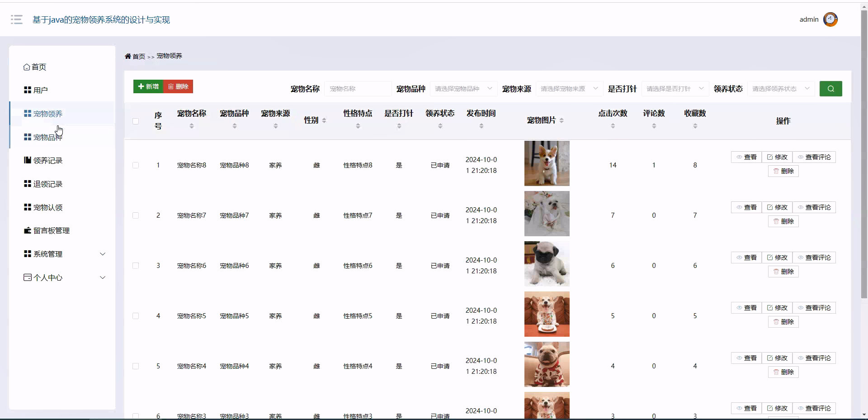Check the row for 宠物名称7

click(x=136, y=215)
